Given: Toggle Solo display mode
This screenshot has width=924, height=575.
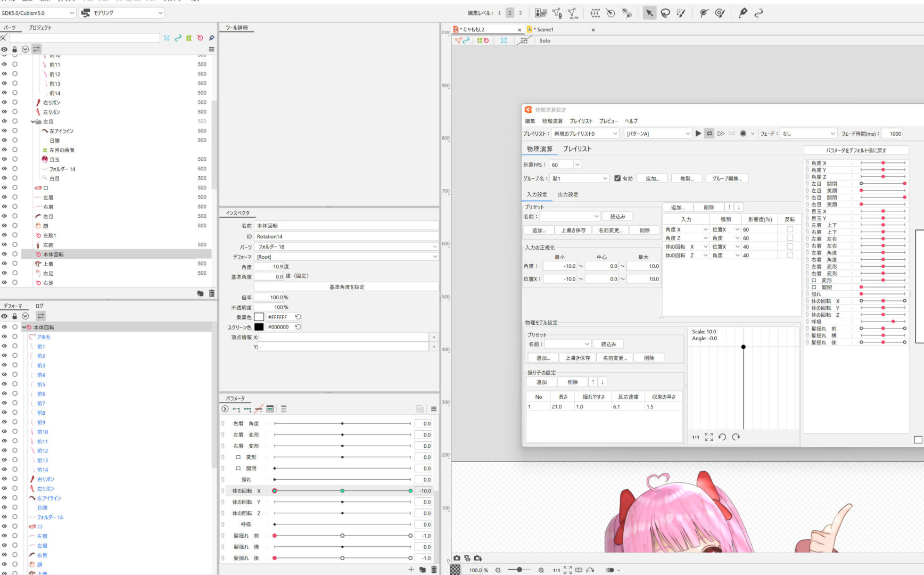Looking at the screenshot, I should click(x=544, y=40).
